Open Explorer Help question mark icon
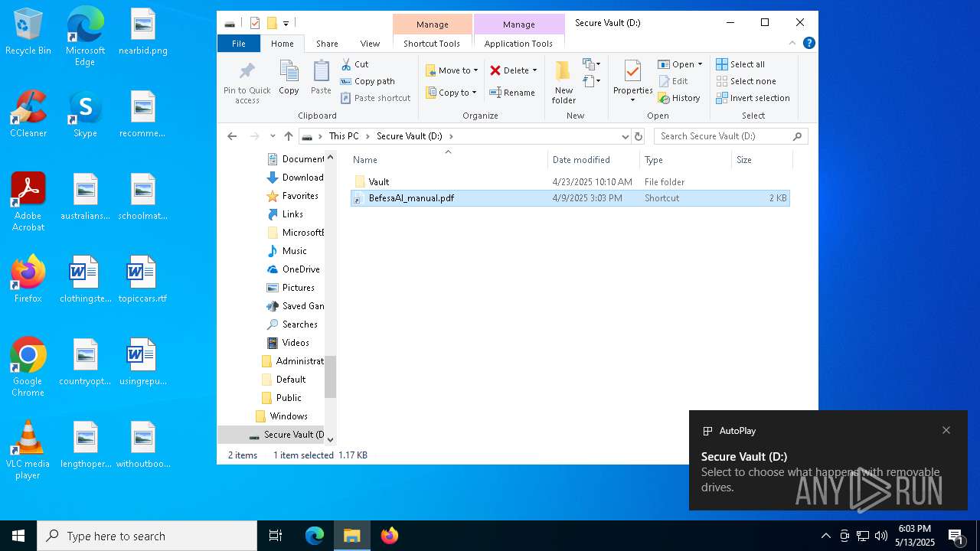The width and height of the screenshot is (980, 551). (808, 44)
